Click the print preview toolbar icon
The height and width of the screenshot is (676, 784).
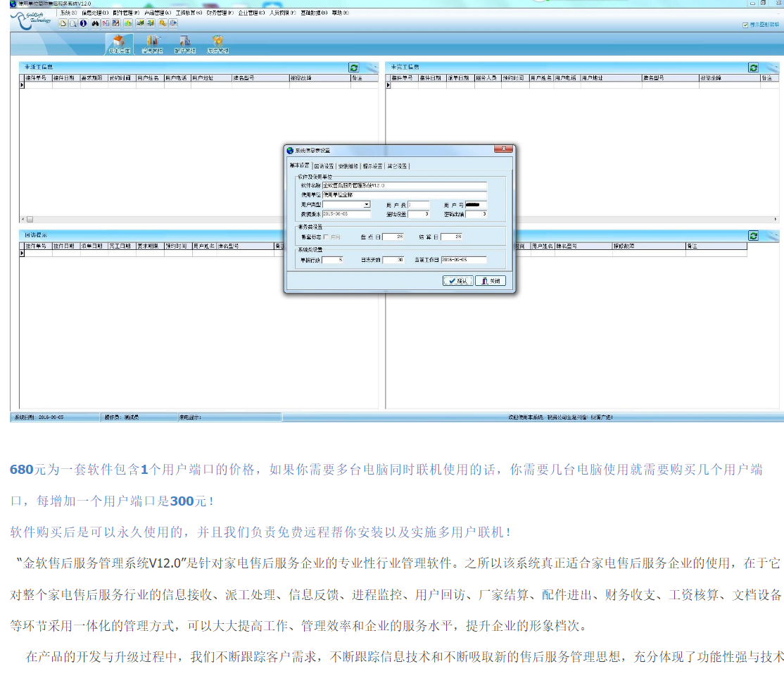(x=73, y=23)
